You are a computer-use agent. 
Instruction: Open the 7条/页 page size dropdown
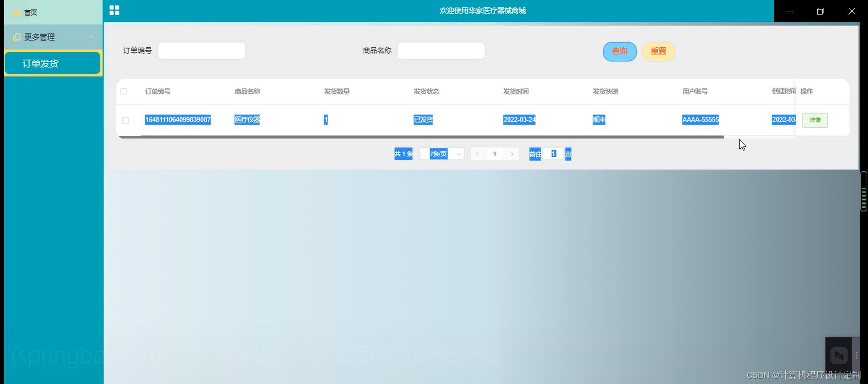[x=442, y=154]
